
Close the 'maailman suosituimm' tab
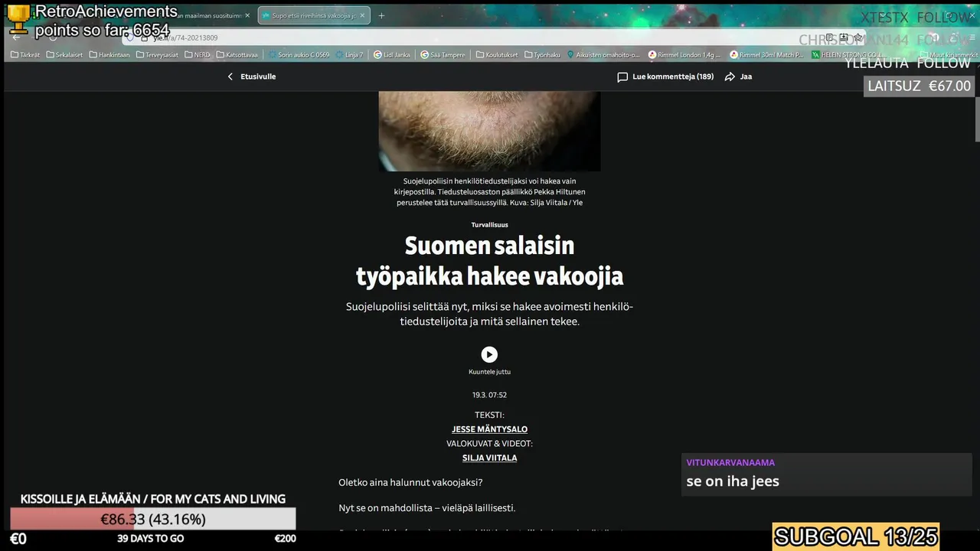(x=247, y=15)
